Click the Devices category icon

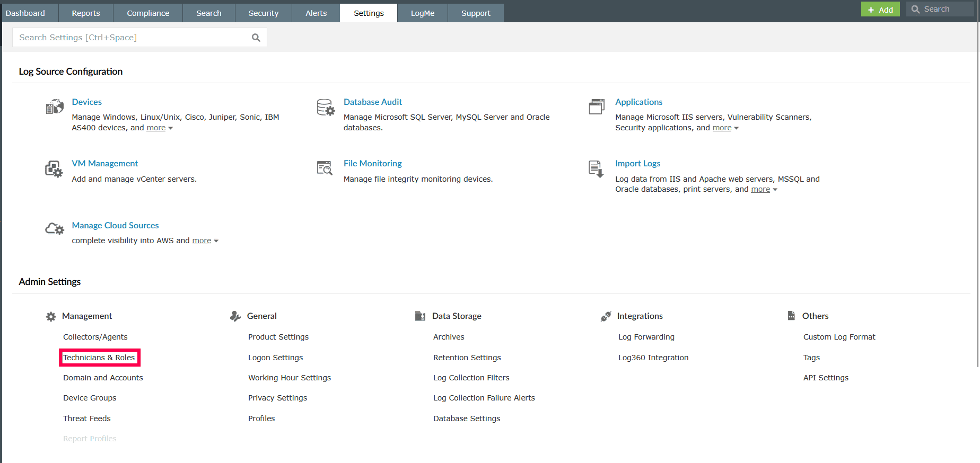[x=55, y=107]
